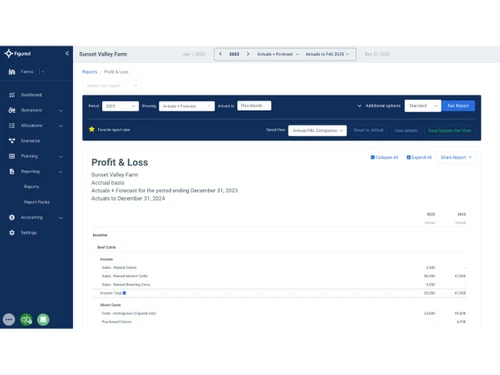Click the green QuickBooks icon
This screenshot has width=500, height=375.
26,320
